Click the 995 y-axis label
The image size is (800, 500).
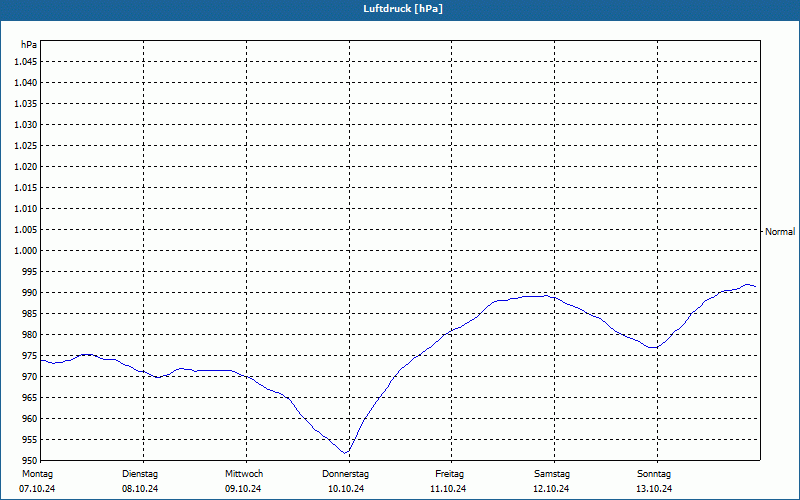pos(30,271)
